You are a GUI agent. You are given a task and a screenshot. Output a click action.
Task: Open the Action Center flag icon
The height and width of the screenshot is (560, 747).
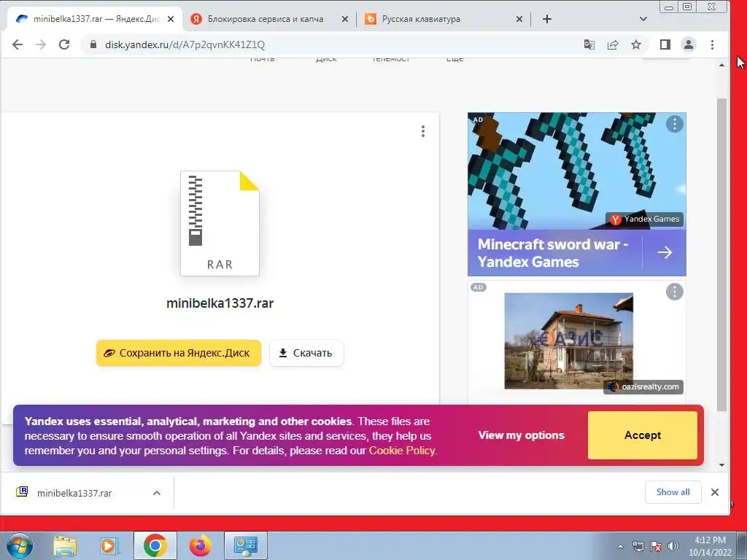tap(656, 546)
